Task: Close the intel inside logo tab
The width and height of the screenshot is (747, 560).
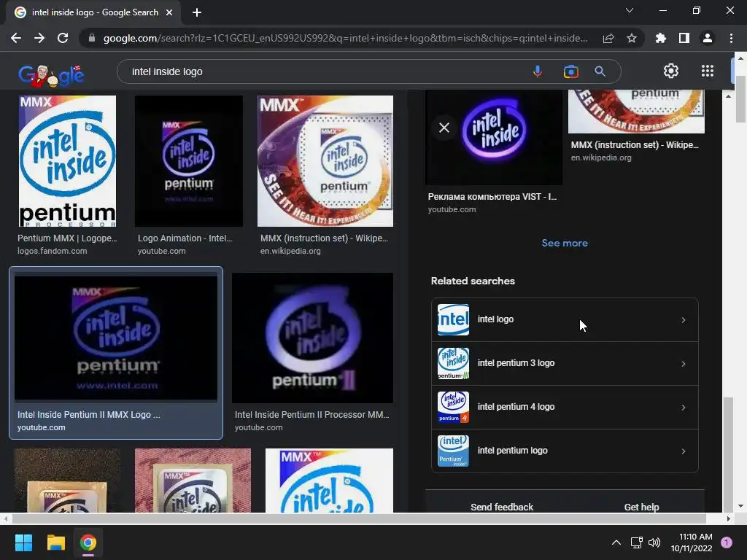Action: [169, 12]
